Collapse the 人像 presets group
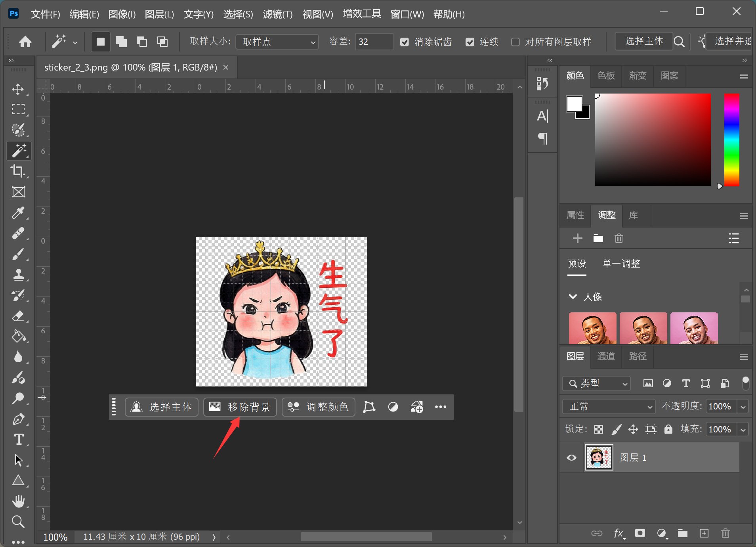The width and height of the screenshot is (756, 547). tap(573, 296)
